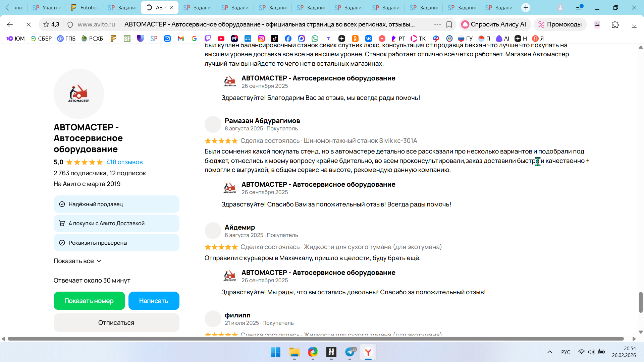
Task: Click the site protection shield icon
Action: tap(70, 24)
